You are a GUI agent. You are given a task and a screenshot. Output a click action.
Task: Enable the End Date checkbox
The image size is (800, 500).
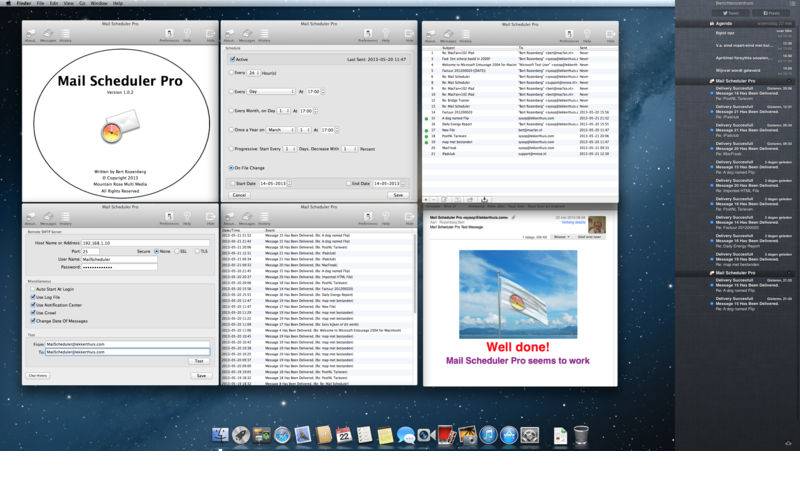(x=348, y=183)
